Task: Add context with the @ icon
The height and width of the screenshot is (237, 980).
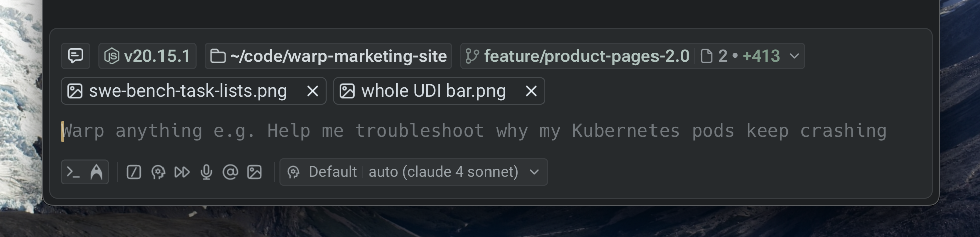Action: [x=230, y=172]
